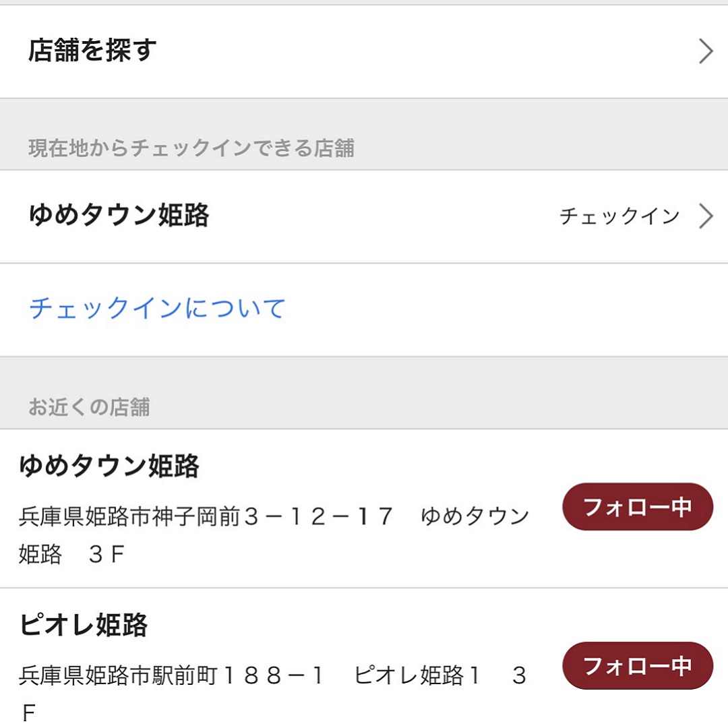Viewport: 728px width, 728px height.
Task: Open the ピオレ姫路 store title
Action: [x=84, y=624]
